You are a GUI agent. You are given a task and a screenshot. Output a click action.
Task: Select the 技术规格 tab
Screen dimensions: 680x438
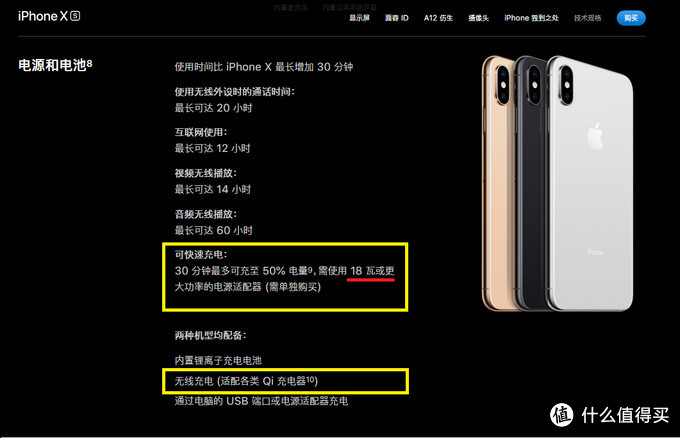588,18
